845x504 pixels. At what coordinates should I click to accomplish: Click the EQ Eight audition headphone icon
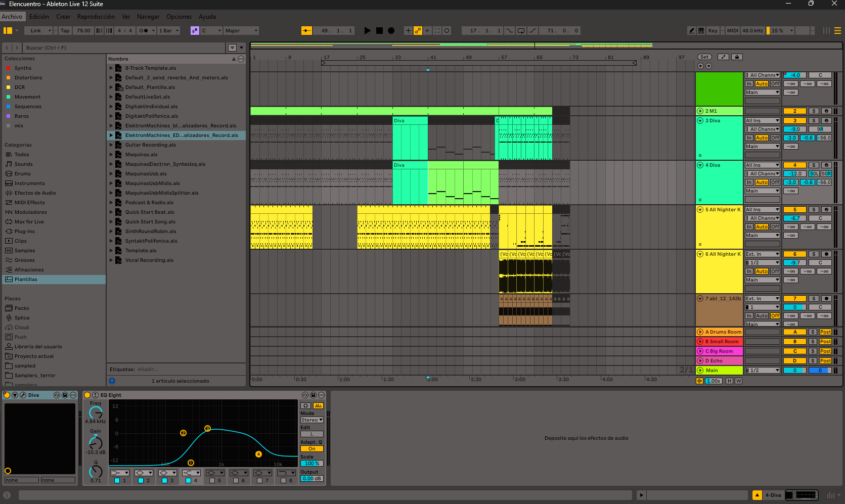[305, 406]
